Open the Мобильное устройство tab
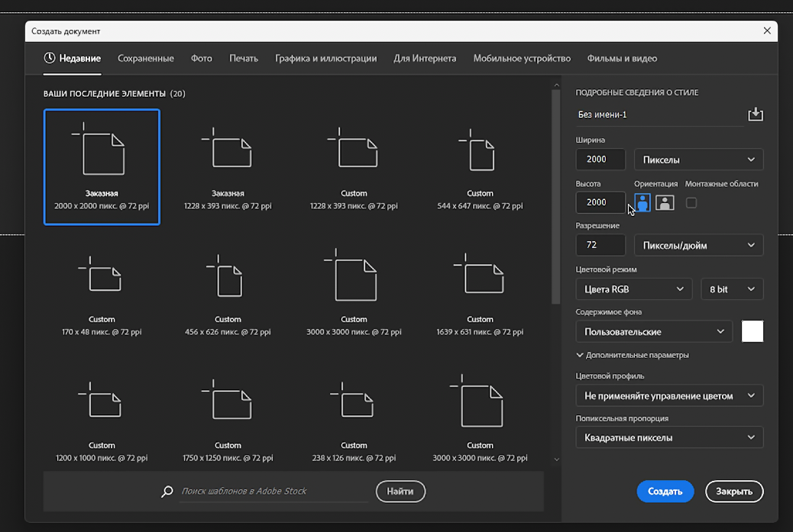The height and width of the screenshot is (532, 793). point(522,58)
